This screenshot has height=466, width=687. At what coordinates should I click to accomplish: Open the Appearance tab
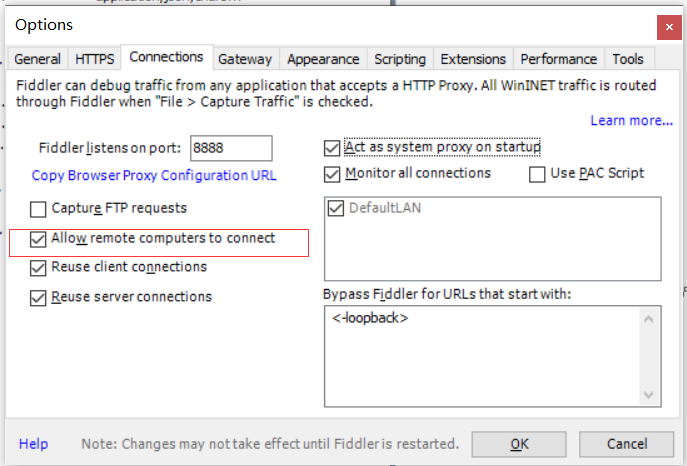(323, 59)
